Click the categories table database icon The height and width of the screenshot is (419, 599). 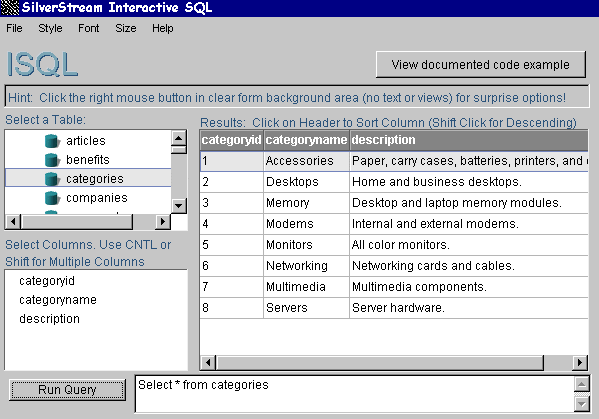click(x=52, y=179)
